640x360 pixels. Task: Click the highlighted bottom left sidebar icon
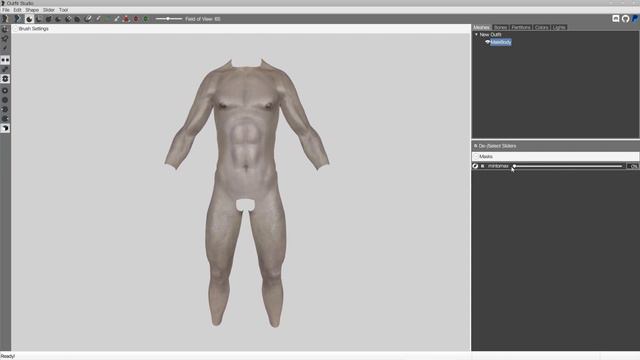(5, 128)
